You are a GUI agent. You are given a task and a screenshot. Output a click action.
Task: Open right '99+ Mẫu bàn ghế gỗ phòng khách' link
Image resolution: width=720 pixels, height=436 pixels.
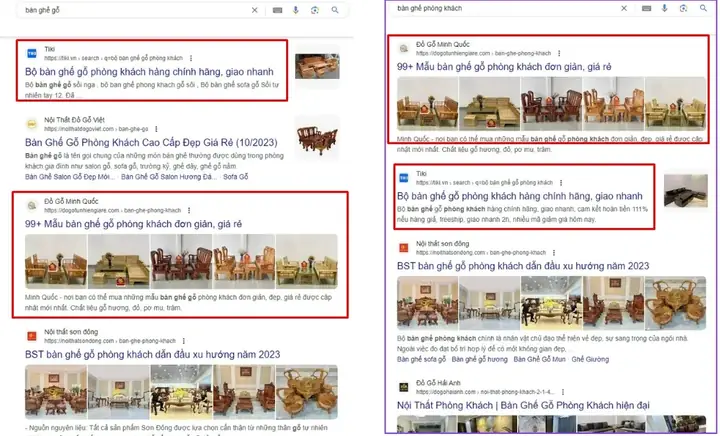[503, 67]
